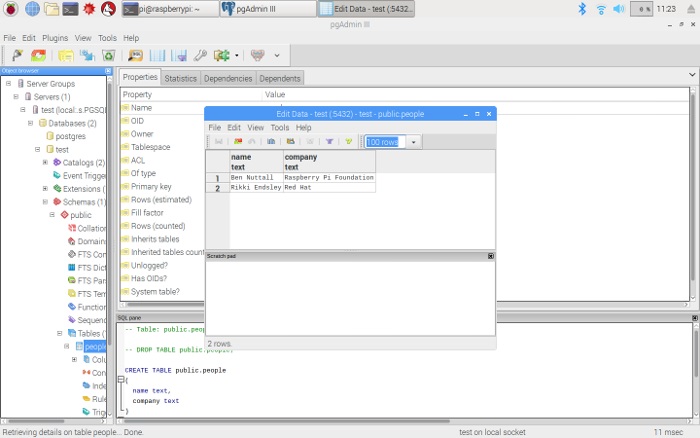Select row 2 header in data grid
This screenshot has height=438, width=700.
(x=217, y=188)
